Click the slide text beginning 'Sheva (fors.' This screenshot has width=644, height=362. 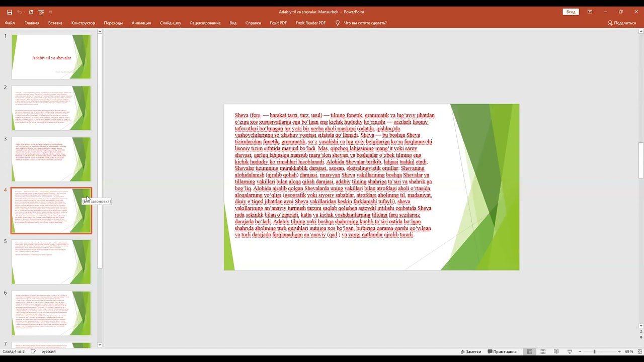coord(335,175)
